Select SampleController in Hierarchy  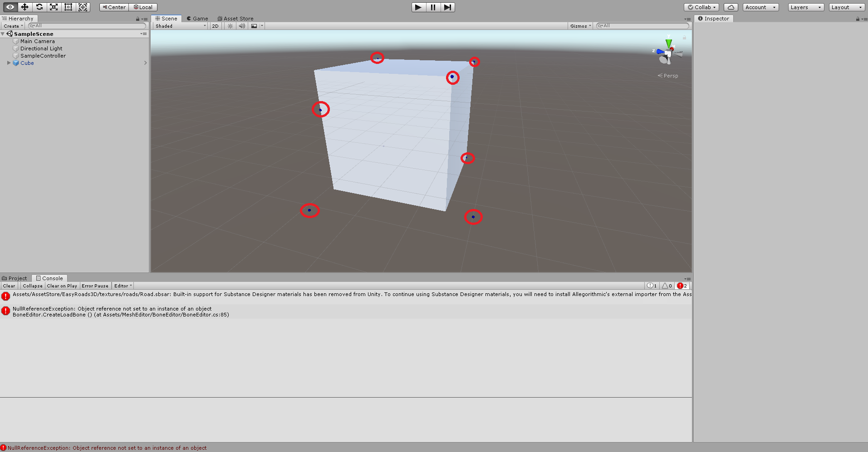coord(43,56)
